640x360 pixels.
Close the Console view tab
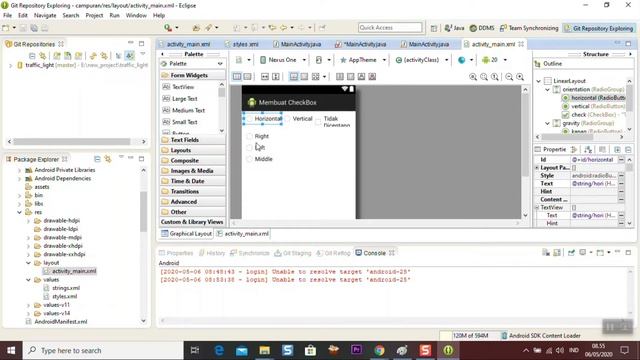coord(392,253)
